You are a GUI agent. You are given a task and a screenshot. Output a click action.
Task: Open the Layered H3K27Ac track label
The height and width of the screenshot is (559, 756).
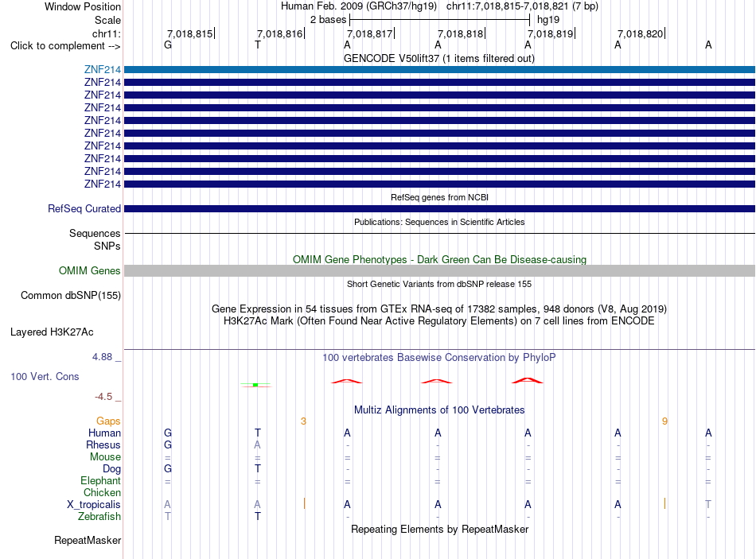[x=52, y=332]
